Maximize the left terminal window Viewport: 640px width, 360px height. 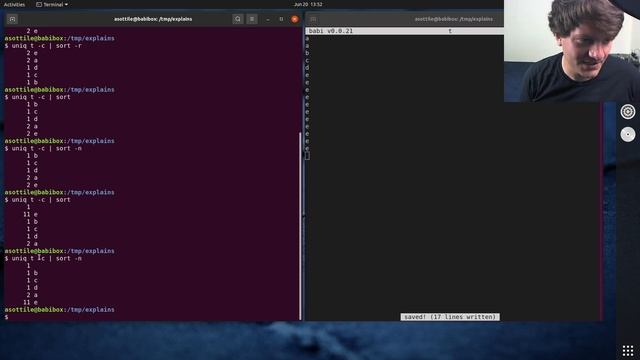[x=281, y=19]
